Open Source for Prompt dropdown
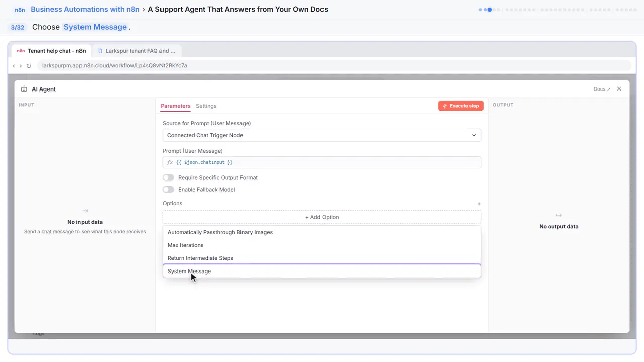The height and width of the screenshot is (362, 644). 321,135
